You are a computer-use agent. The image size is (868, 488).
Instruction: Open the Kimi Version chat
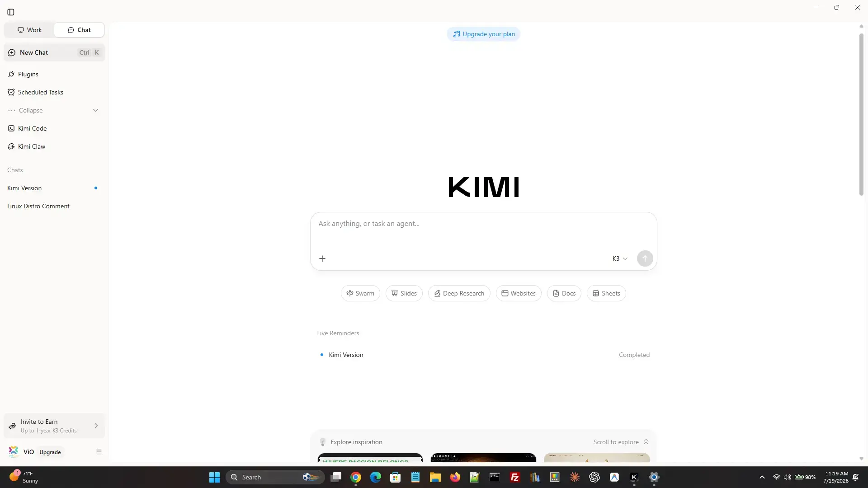point(54,188)
